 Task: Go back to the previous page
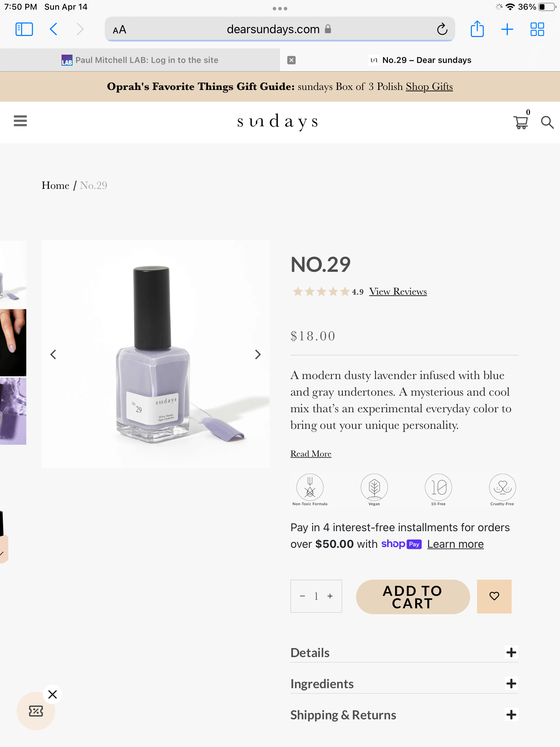[x=54, y=29]
